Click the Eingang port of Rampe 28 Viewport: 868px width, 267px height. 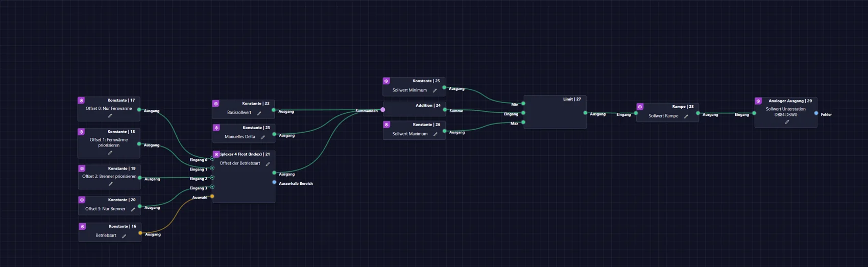[636, 113]
